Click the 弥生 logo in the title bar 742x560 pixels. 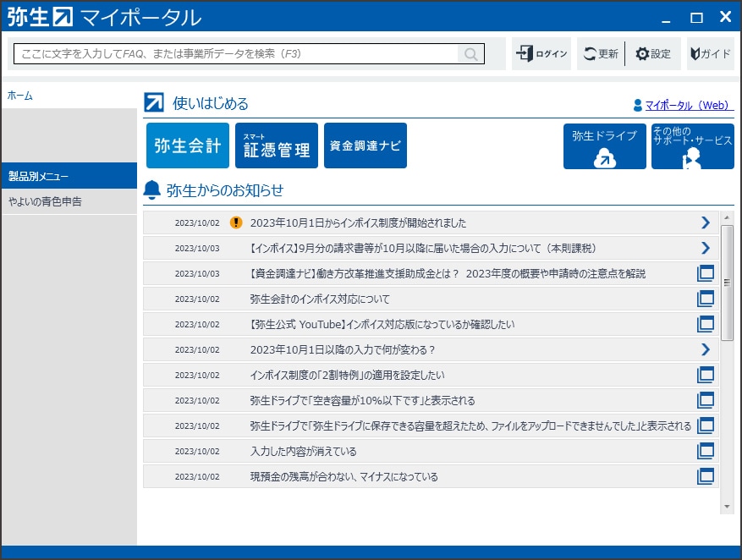point(40,17)
